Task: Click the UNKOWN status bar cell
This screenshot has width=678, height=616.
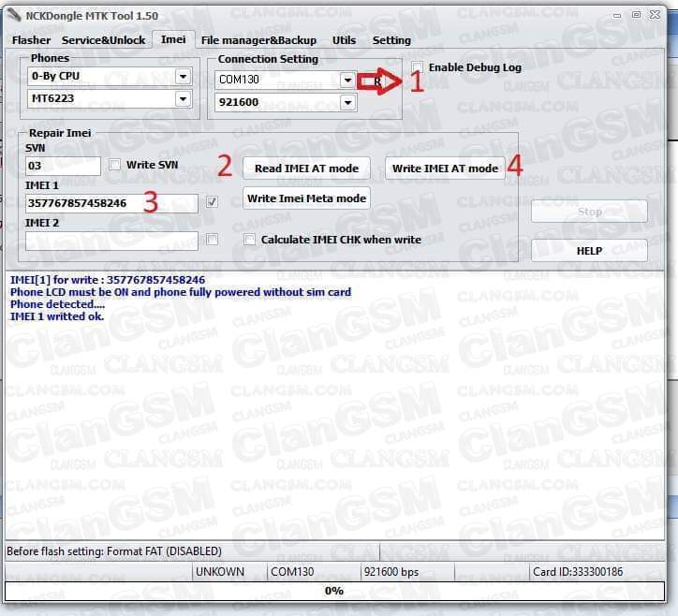Action: tap(229, 572)
